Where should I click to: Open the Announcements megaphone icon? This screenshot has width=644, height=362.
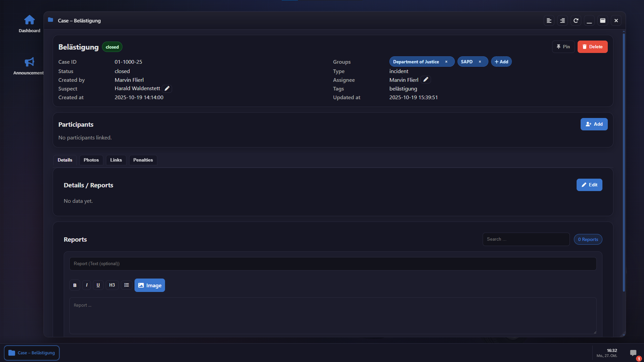pyautogui.click(x=30, y=62)
